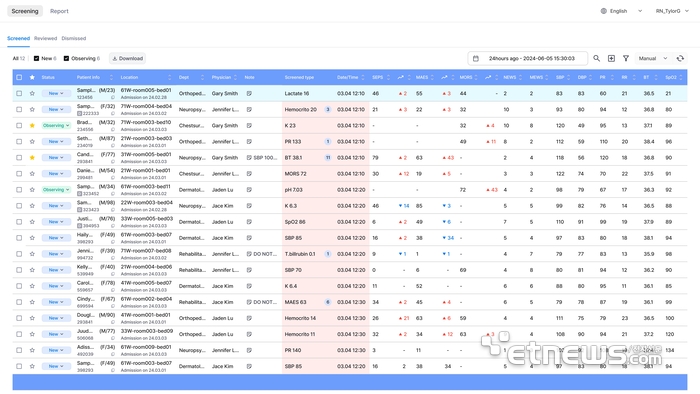Sort by the Date/Time column header
700x394 pixels.
click(348, 77)
